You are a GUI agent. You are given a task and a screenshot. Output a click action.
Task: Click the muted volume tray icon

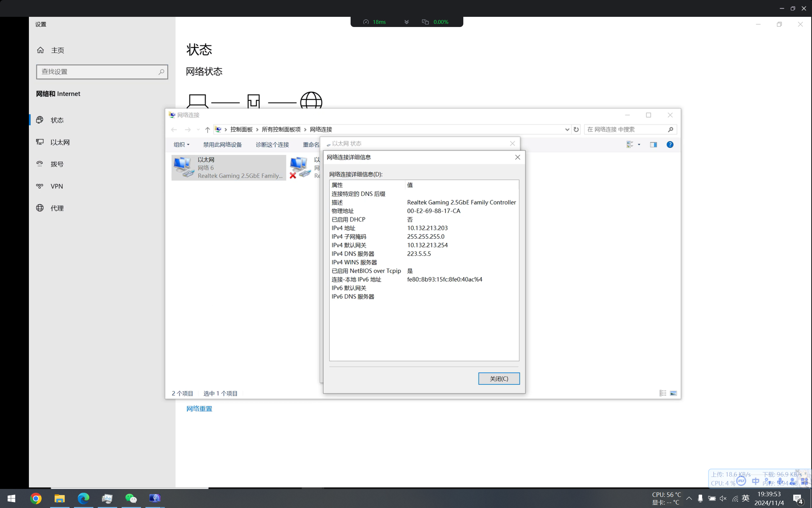click(x=723, y=498)
